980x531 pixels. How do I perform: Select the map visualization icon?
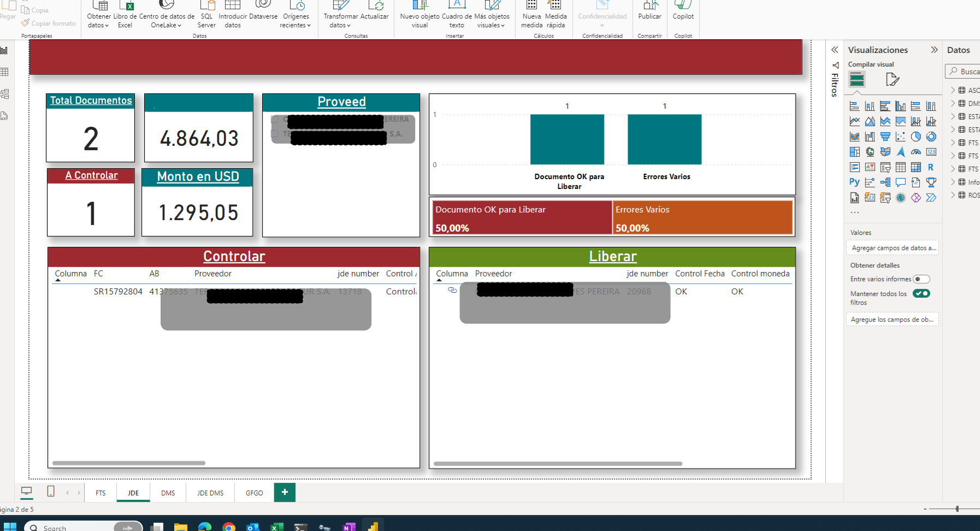[870, 152]
